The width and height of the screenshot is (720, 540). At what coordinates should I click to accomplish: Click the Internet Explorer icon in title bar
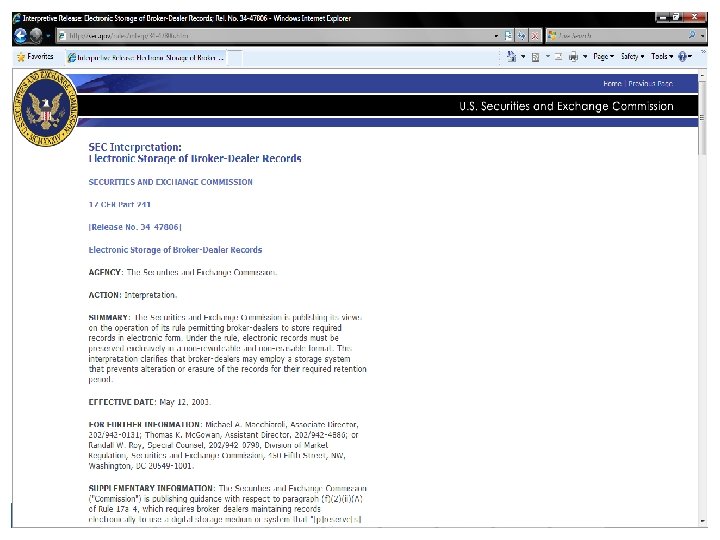pos(17,18)
